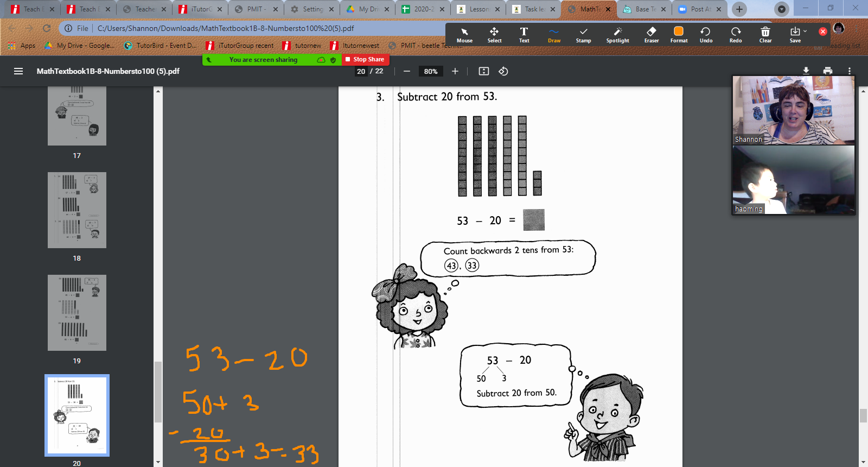Open PDF viewer more actions menu

click(x=850, y=71)
